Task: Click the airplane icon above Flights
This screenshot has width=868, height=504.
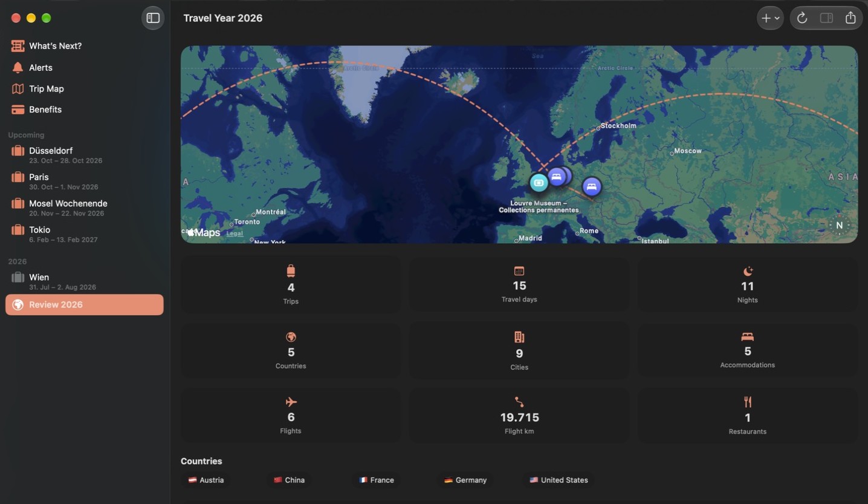Action: click(x=291, y=402)
